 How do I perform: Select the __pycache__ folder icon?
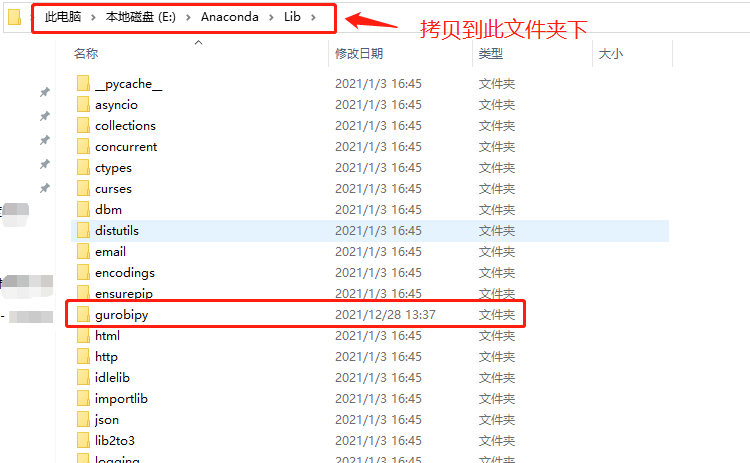(83, 84)
